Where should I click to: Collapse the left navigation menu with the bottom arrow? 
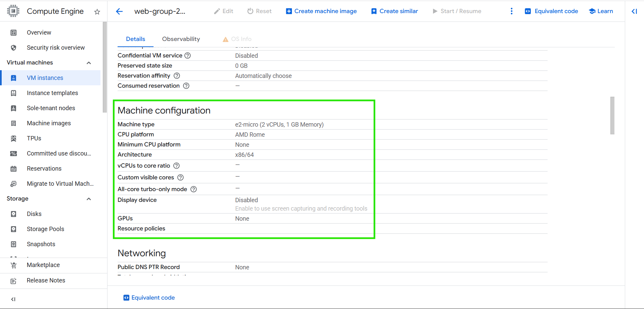click(13, 299)
